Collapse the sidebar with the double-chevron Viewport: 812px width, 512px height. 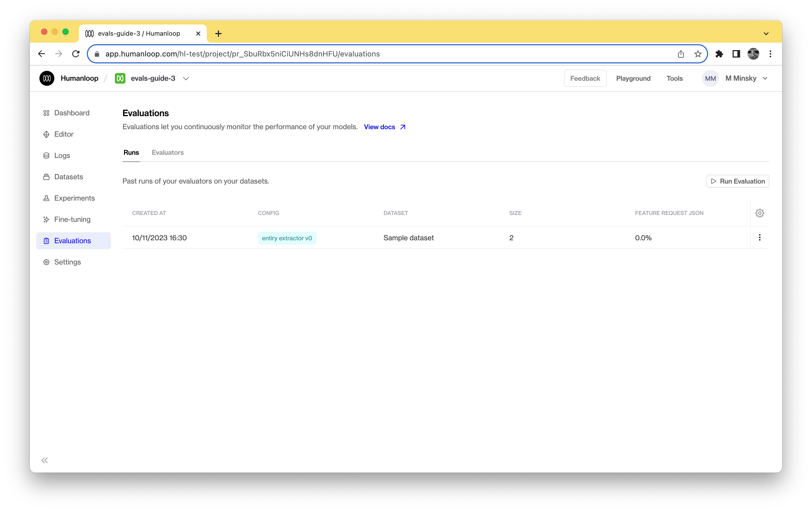tap(44, 460)
